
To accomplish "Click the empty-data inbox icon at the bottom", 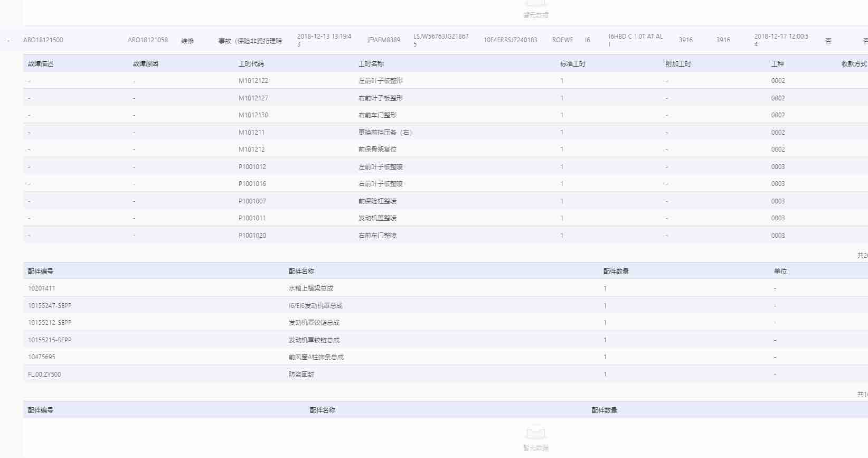I will pyautogui.click(x=535, y=433).
